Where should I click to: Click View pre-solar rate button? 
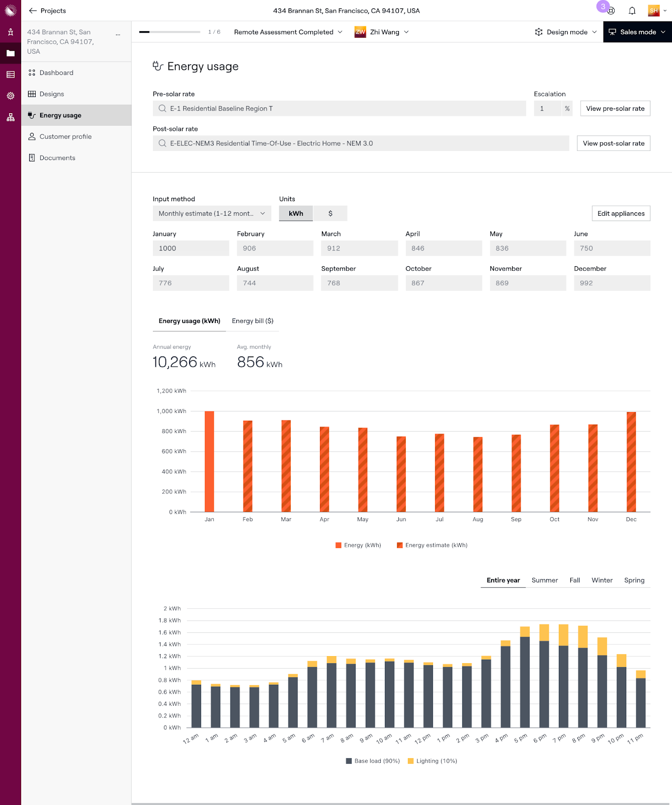(x=615, y=109)
